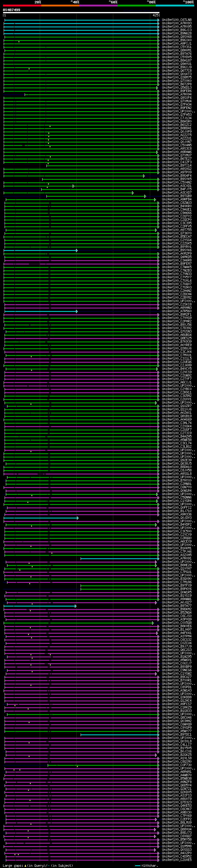The width and height of the screenshot is (197, 868).
Task: Open hit UniRef100_C8JV58
Action: point(177,470)
